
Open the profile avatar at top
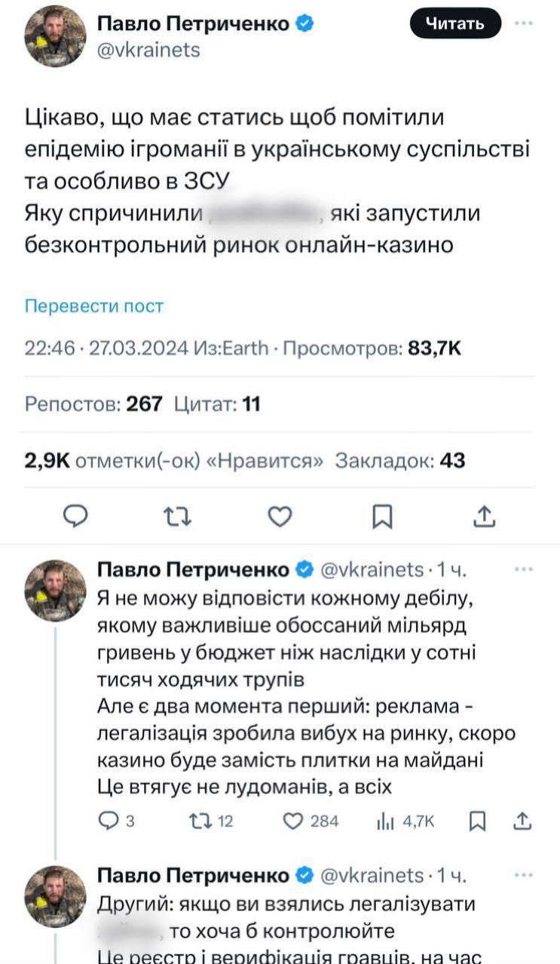point(55,36)
